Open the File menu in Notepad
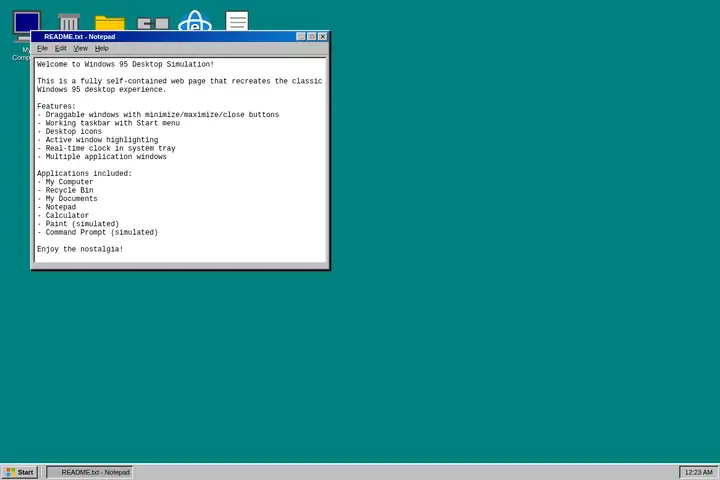 click(x=42, y=48)
